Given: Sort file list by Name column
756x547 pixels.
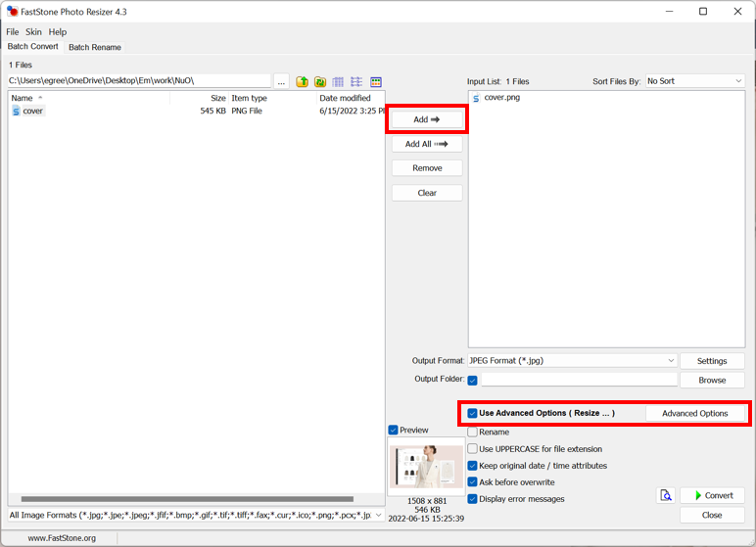Looking at the screenshot, I should pyautogui.click(x=89, y=98).
